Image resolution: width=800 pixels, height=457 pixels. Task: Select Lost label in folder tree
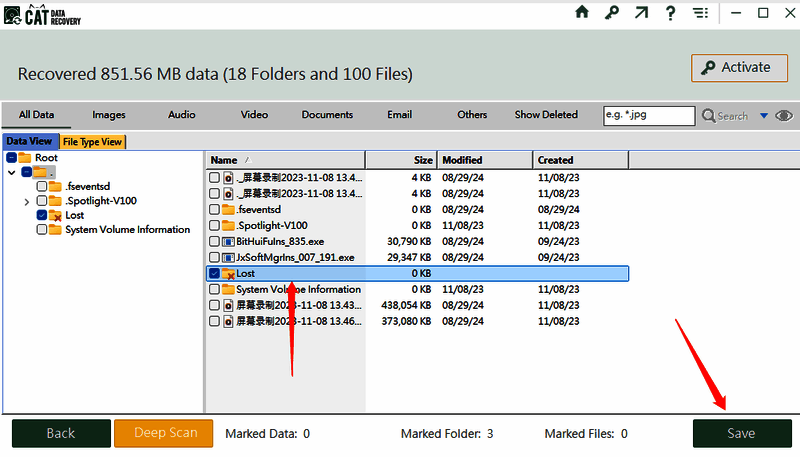pos(74,215)
